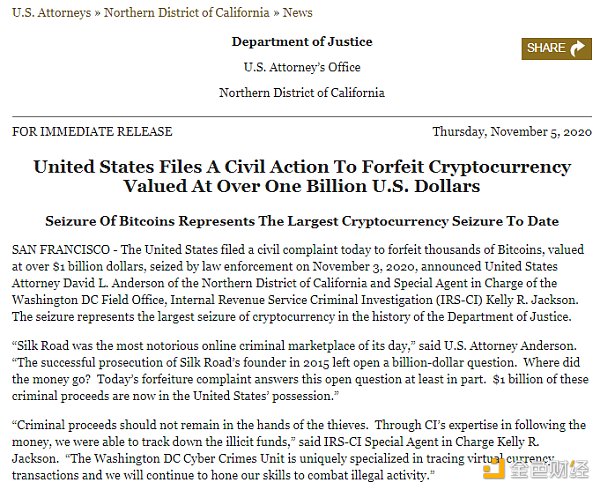Image resolution: width=600 pixels, height=490 pixels.
Task: Click the main headline about forfeiting cryptocurrency
Action: coord(302,176)
